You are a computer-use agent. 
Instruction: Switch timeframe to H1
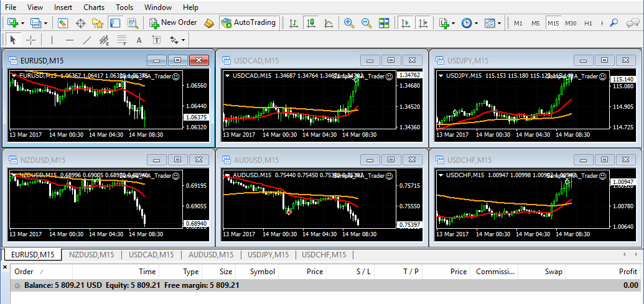(588, 23)
